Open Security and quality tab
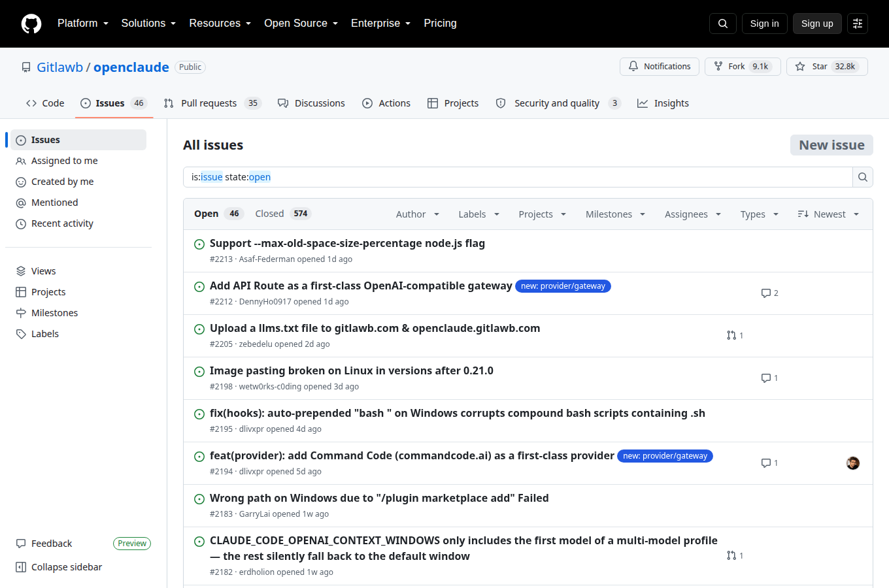The width and height of the screenshot is (889, 588). pyautogui.click(x=558, y=103)
